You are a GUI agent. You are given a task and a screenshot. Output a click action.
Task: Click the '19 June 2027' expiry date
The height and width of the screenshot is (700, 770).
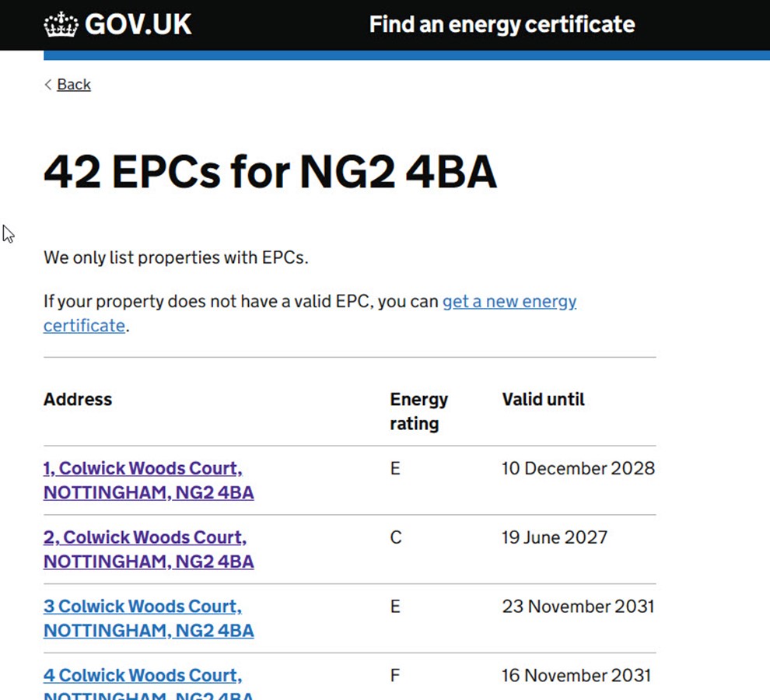pos(555,538)
